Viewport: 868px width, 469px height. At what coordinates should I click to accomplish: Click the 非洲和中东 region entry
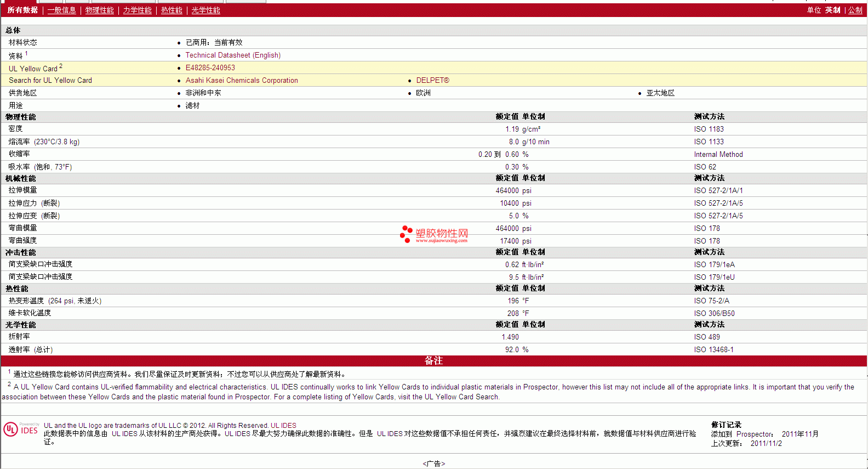pyautogui.click(x=203, y=93)
